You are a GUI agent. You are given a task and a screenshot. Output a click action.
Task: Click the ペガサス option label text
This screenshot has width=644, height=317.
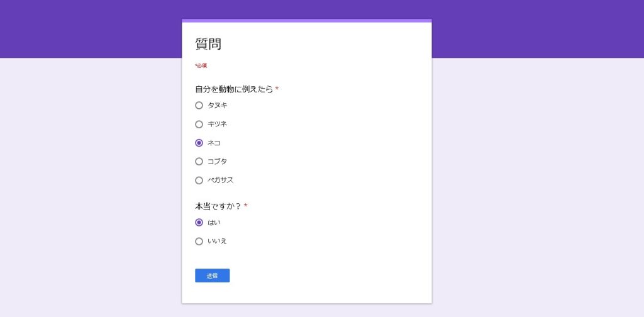click(221, 181)
